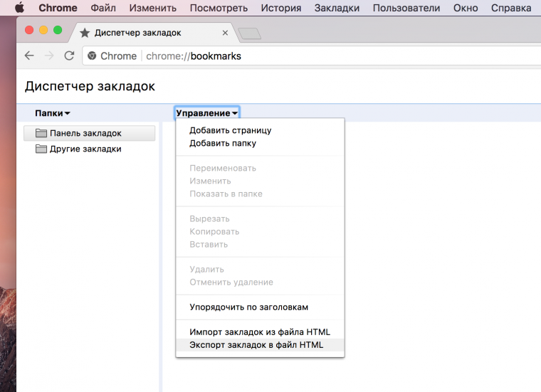Open the История menu
This screenshot has width=541, height=392.
click(x=281, y=8)
